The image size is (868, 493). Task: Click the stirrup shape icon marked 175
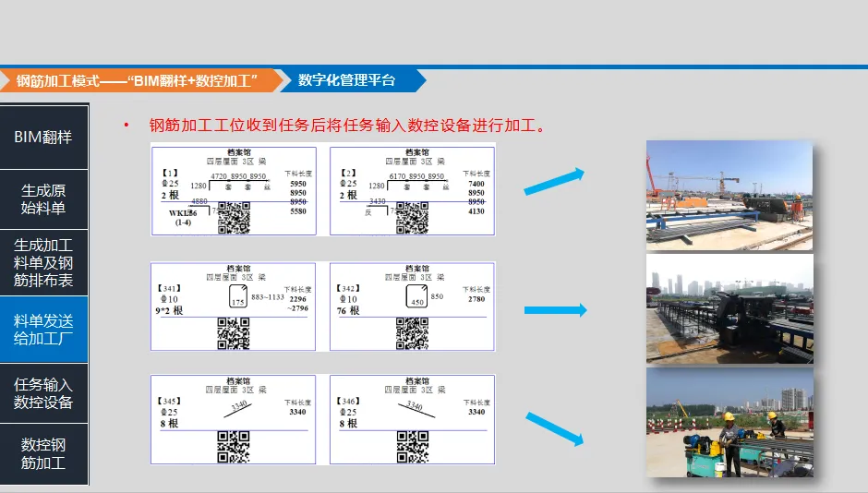tap(238, 296)
